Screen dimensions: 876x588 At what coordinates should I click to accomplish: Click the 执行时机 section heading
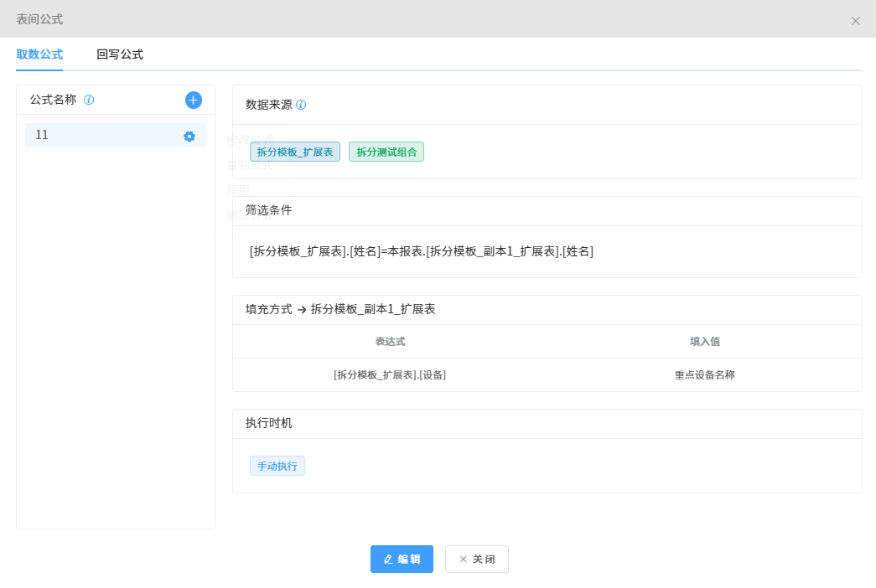coord(269,423)
